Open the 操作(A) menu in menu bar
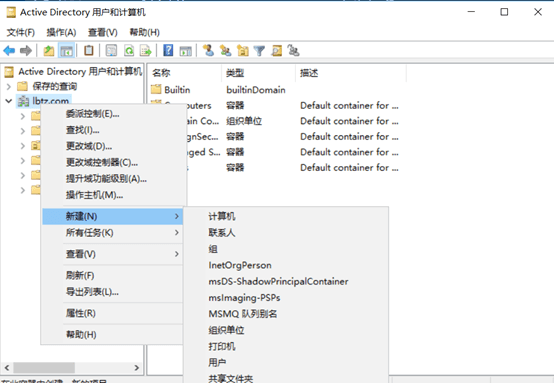Viewport: 554px width, 383px height. coord(61,33)
